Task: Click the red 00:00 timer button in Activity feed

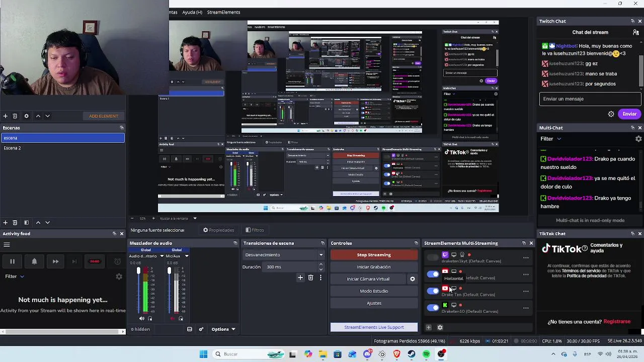Action: pos(95,261)
